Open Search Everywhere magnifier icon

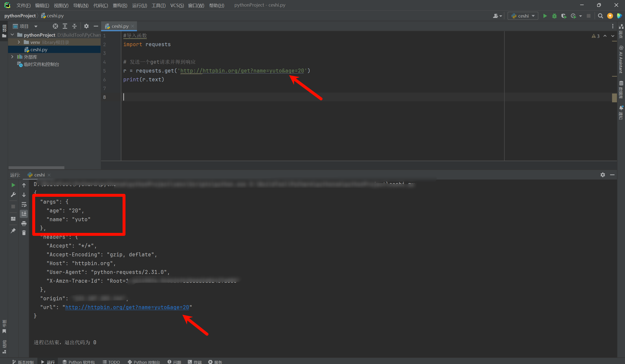click(x=600, y=16)
